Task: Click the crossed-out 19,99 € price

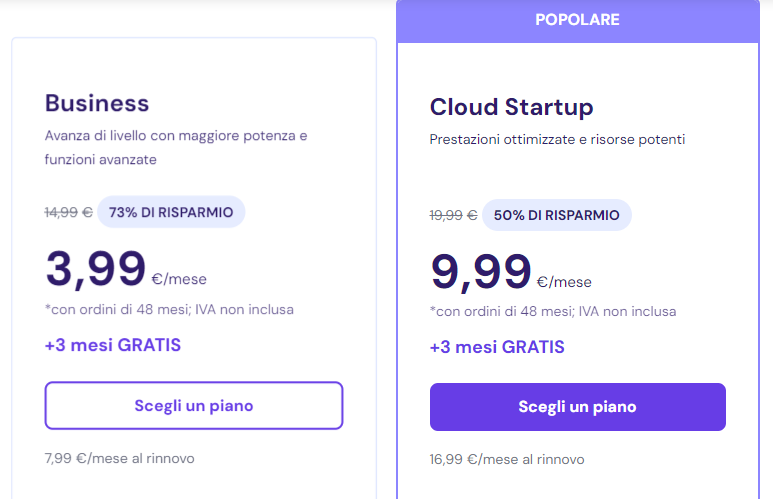Action: click(454, 215)
